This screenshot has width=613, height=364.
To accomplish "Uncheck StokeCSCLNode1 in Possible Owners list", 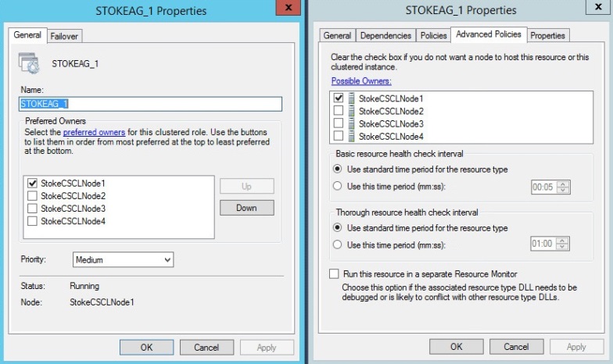I will (338, 98).
